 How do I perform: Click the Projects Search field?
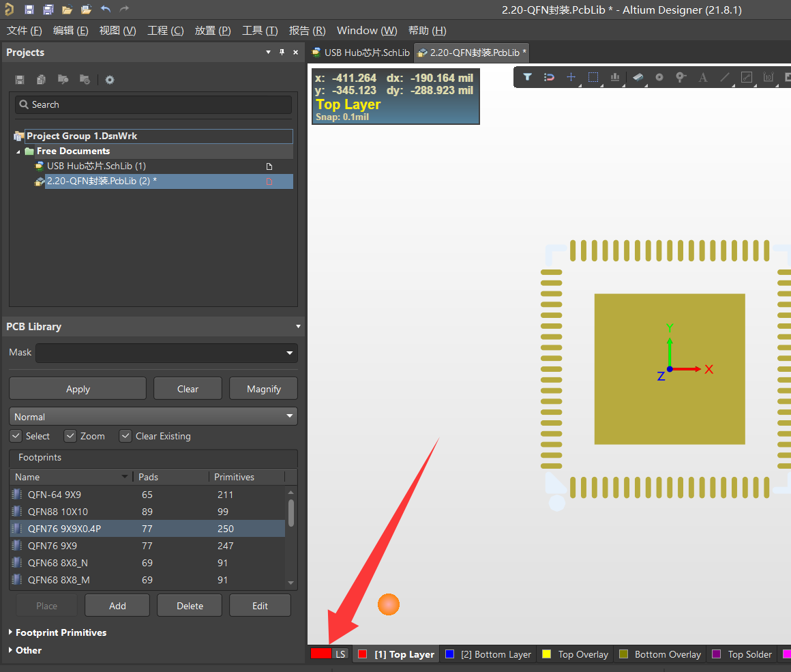pyautogui.click(x=153, y=104)
